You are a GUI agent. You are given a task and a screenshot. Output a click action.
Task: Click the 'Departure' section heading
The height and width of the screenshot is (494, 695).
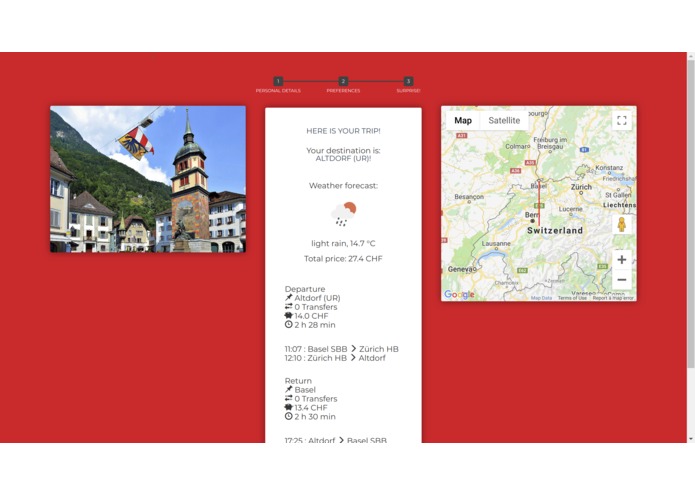(x=305, y=289)
